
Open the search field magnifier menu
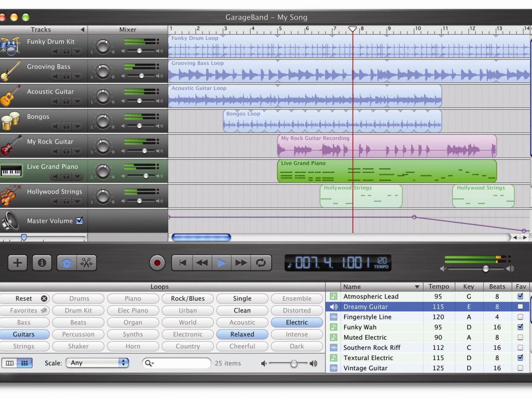[149, 363]
